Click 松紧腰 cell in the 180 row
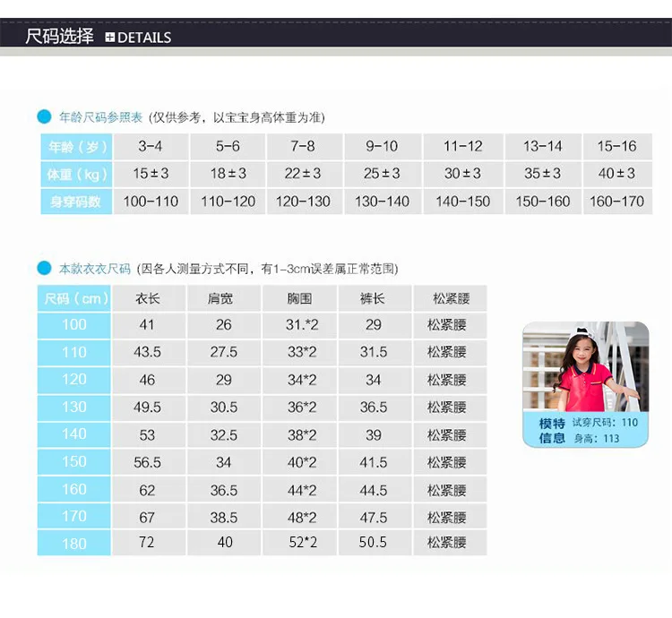672x618 pixels. point(450,543)
